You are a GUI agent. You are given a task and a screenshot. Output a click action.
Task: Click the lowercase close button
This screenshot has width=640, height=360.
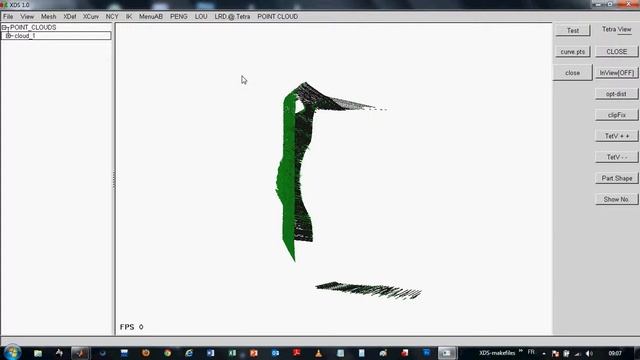573,73
